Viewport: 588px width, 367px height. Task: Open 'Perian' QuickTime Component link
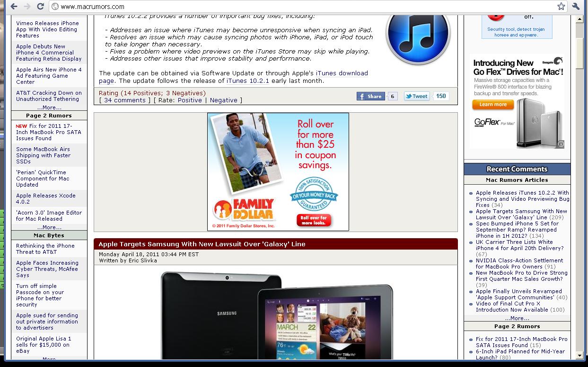click(43, 179)
